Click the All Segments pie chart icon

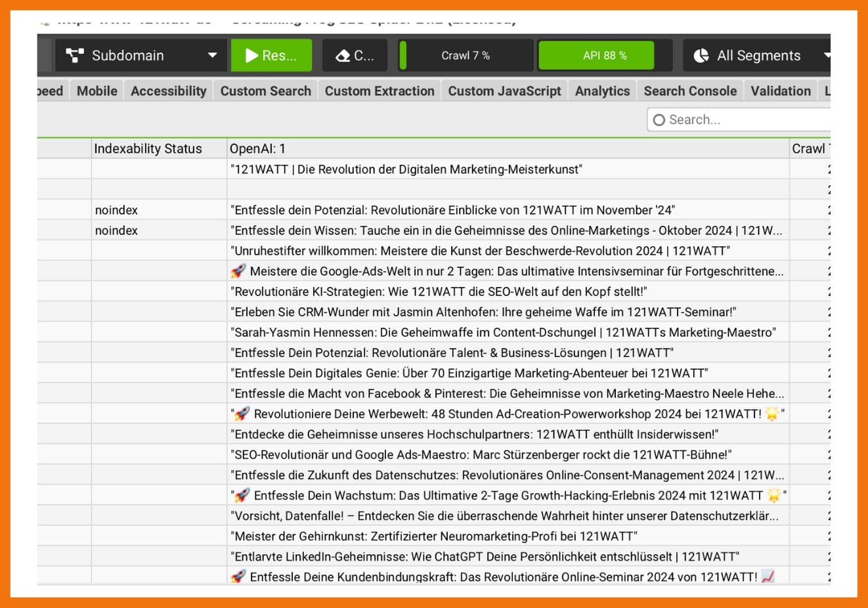[701, 56]
